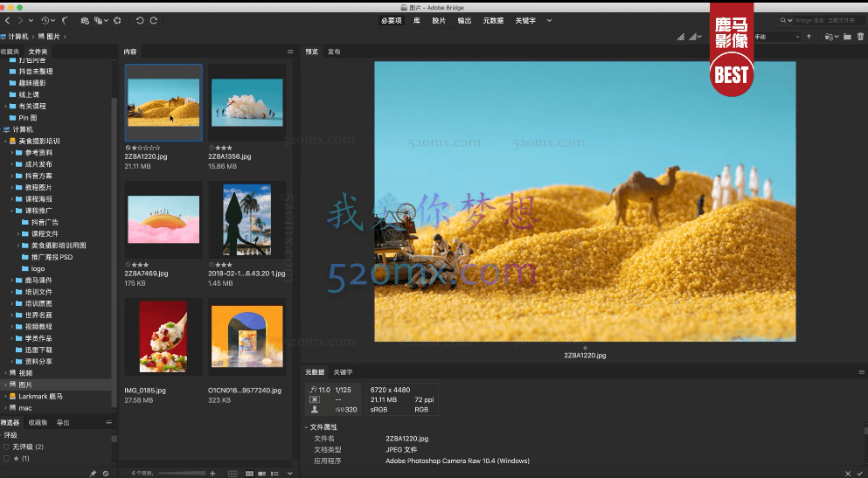Viewport: 868px width, 478px height.
Task: Switch to the 元数据 workspace
Action: (492, 19)
